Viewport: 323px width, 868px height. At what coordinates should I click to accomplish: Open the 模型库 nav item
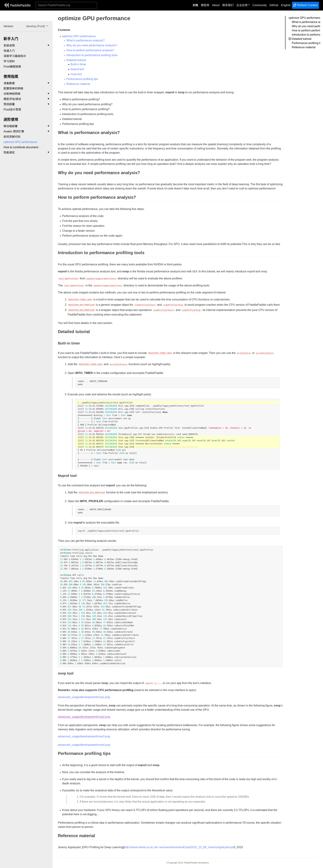click(x=205, y=5)
